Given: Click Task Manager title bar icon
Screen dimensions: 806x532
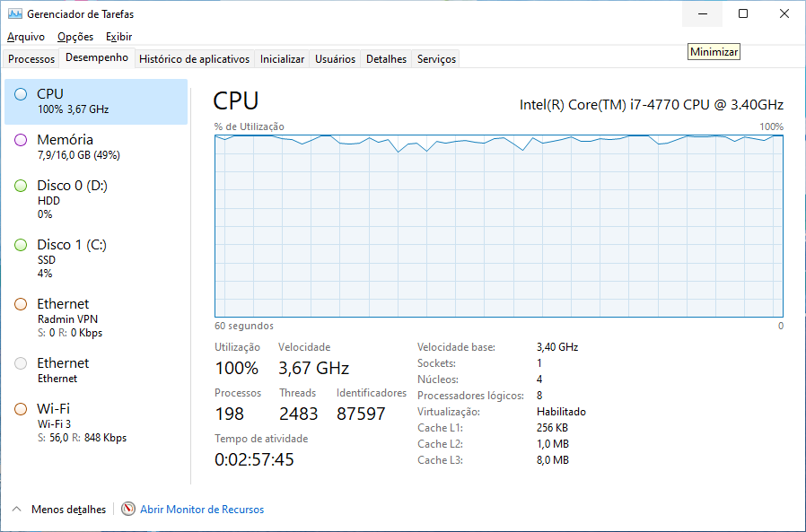Looking at the screenshot, I should pyautogui.click(x=15, y=13).
